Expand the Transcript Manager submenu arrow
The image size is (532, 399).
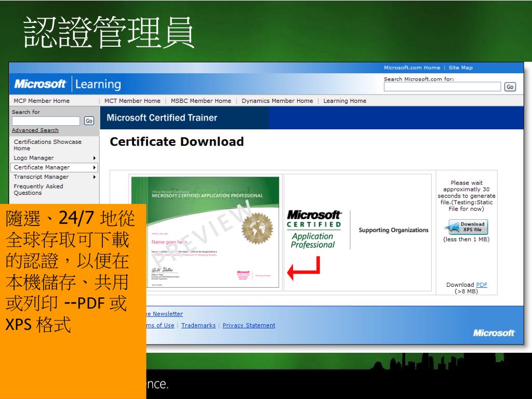pyautogui.click(x=95, y=177)
